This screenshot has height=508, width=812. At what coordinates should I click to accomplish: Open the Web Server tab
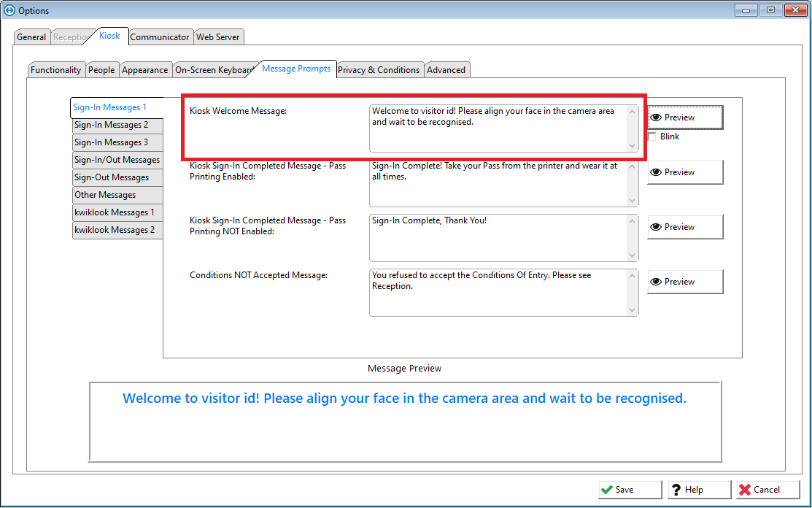point(219,36)
